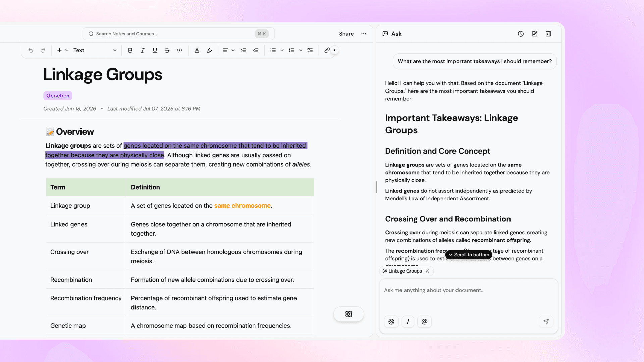This screenshot has width=644, height=362.
Task: Show more toolbar options arrow
Action: pos(335,50)
